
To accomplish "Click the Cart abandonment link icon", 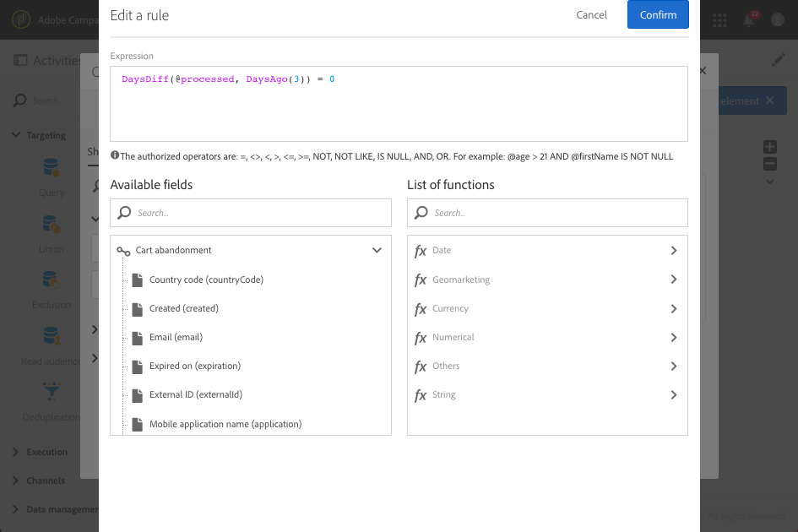I will 123,251.
